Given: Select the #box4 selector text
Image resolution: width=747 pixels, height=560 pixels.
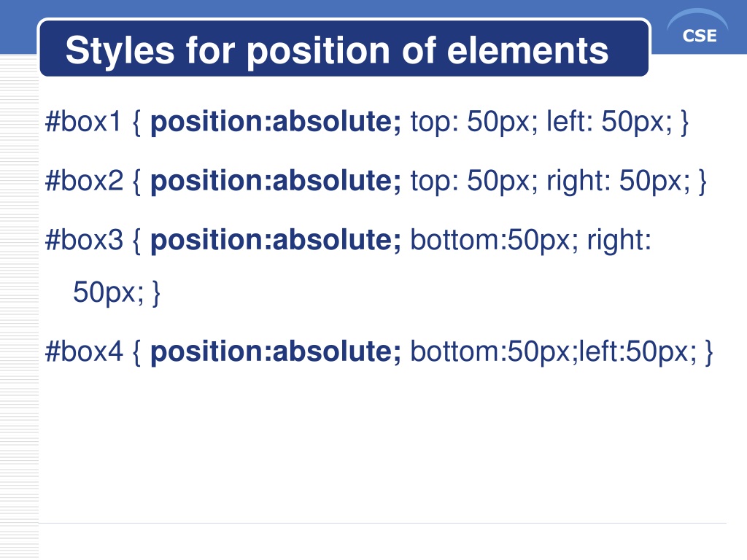Looking at the screenshot, I should (84, 352).
